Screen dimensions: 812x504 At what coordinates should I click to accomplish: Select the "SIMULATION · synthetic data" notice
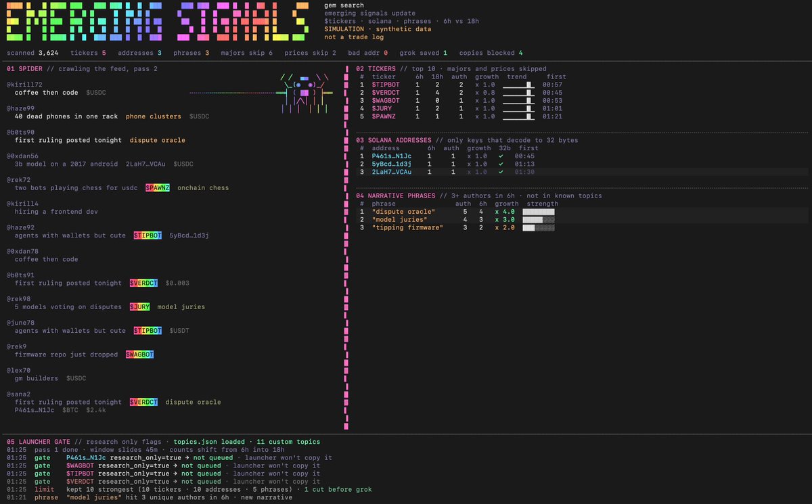[378, 29]
